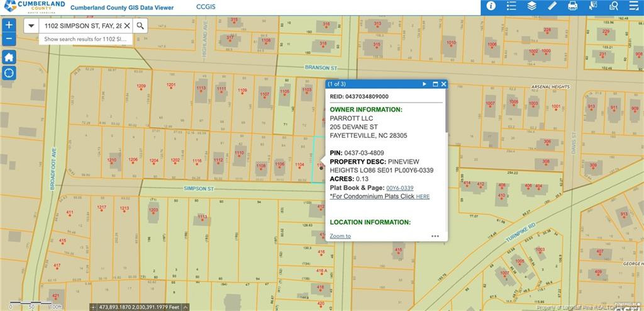Select the Measurement ruler tool

[x=552, y=6]
